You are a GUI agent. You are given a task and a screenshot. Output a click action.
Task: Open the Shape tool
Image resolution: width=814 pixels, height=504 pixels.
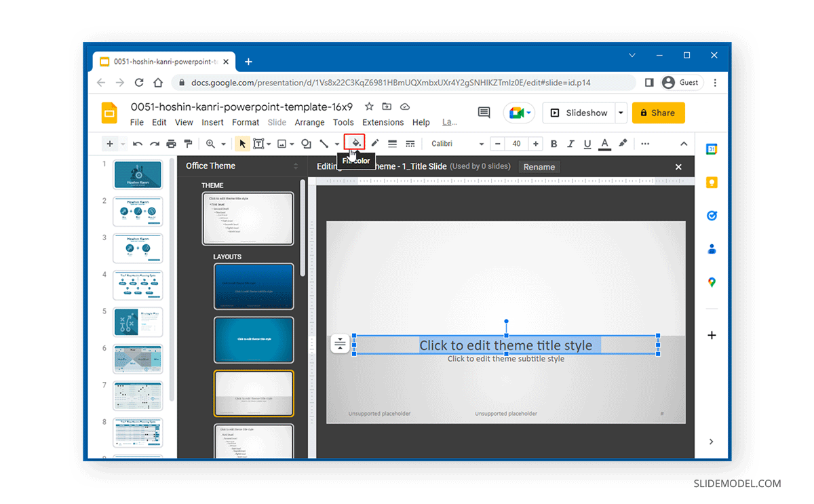coord(306,144)
